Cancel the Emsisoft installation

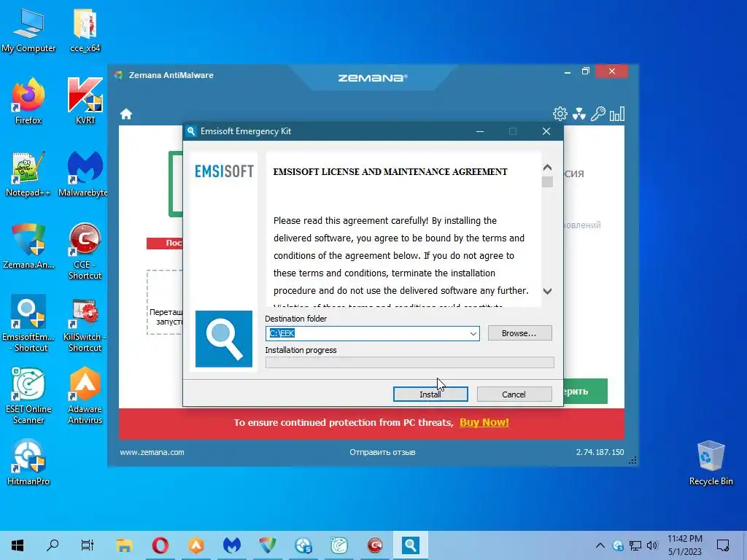coord(514,394)
